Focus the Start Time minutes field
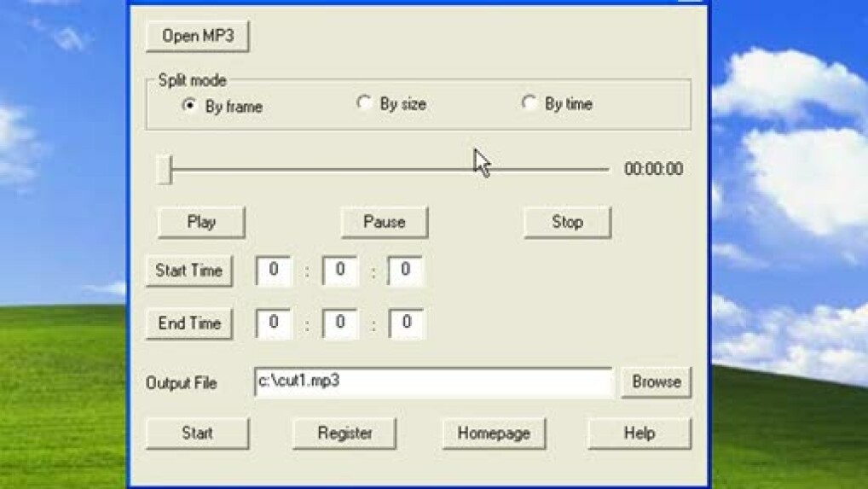 tap(339, 271)
